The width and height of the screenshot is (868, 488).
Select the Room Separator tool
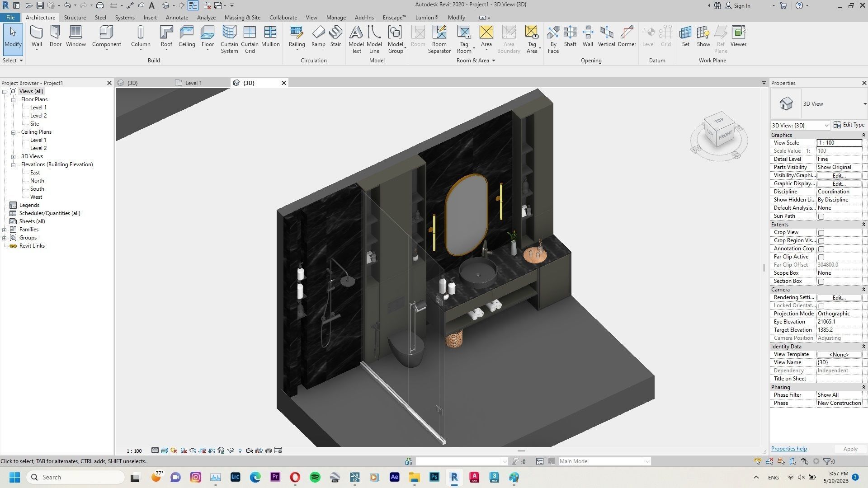[x=439, y=39]
